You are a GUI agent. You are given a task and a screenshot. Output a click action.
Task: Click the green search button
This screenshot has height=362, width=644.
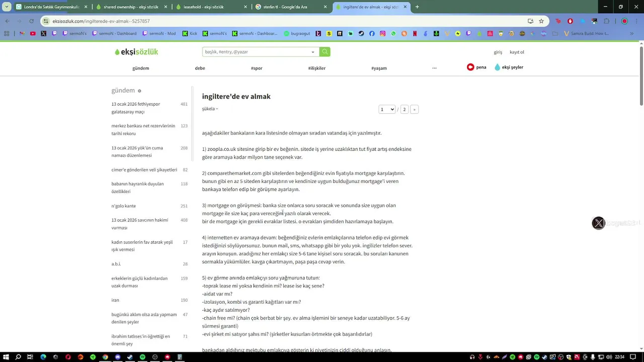pyautogui.click(x=325, y=52)
